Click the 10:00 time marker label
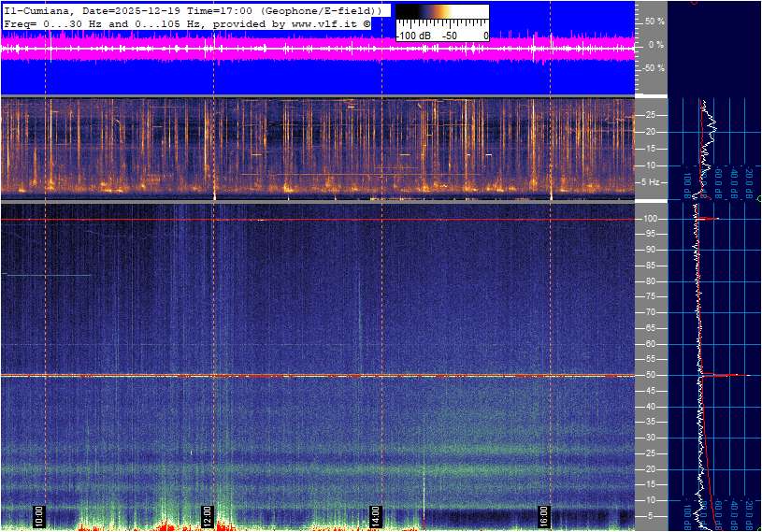762x532 pixels. coord(38,515)
